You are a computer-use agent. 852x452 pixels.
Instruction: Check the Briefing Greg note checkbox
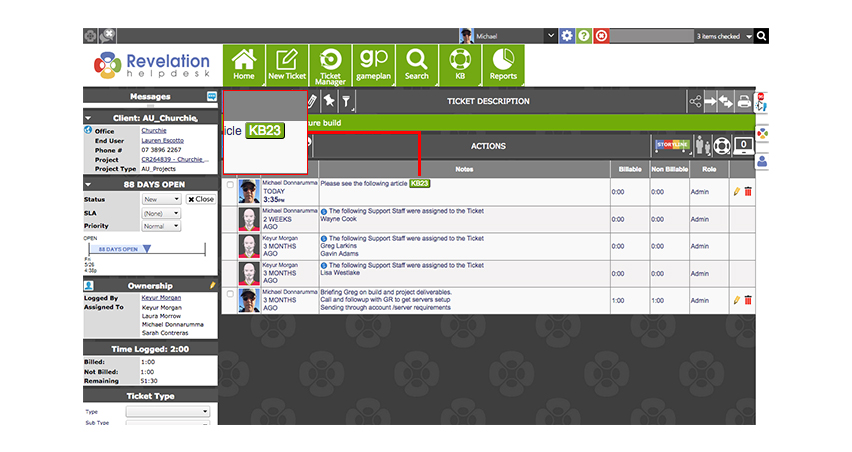[x=230, y=294]
